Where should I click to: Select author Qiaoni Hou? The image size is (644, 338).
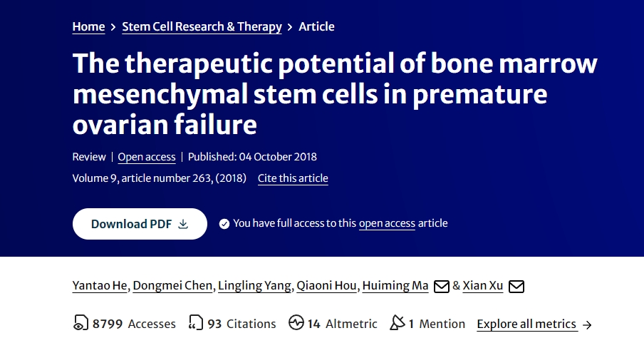328,286
